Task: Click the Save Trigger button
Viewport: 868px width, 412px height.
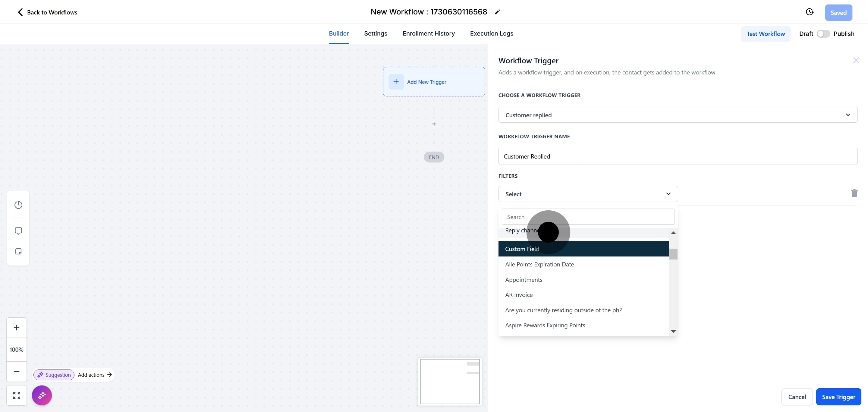Action: tap(838, 397)
